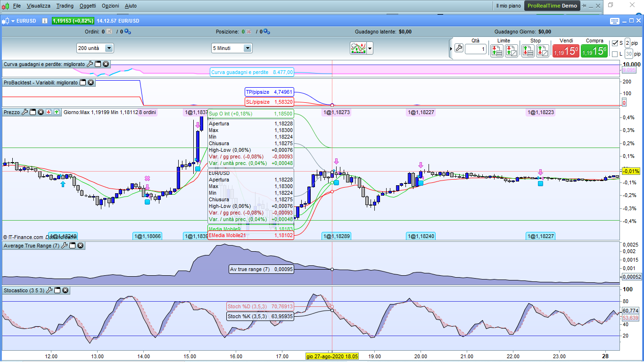Click the Av true range (7) value label

(261, 269)
